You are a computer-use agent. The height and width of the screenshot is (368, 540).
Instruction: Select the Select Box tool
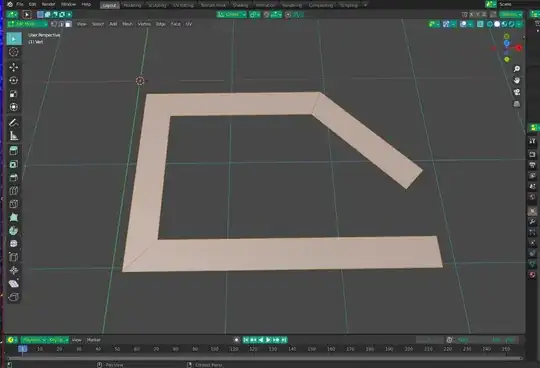pyautogui.click(x=14, y=39)
